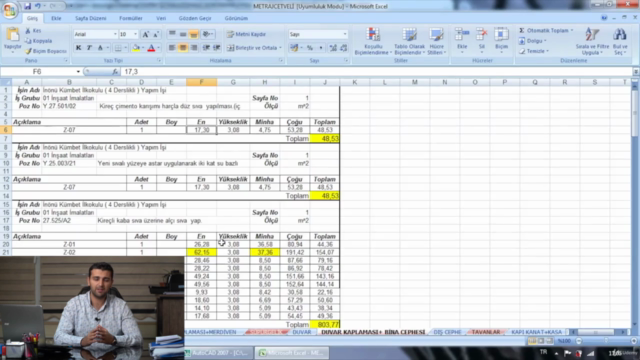Open Bul ve Seç find menu
Image resolution: width=640 pixels, height=360 pixels.
(x=620, y=41)
